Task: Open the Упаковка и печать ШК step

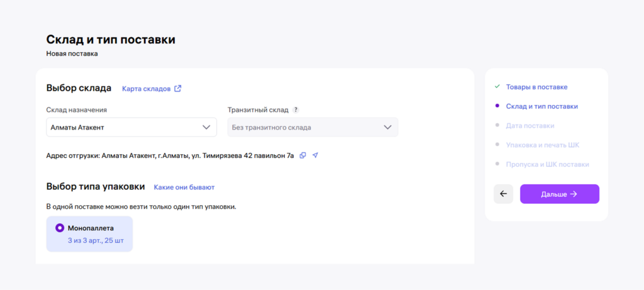Action: click(542, 145)
